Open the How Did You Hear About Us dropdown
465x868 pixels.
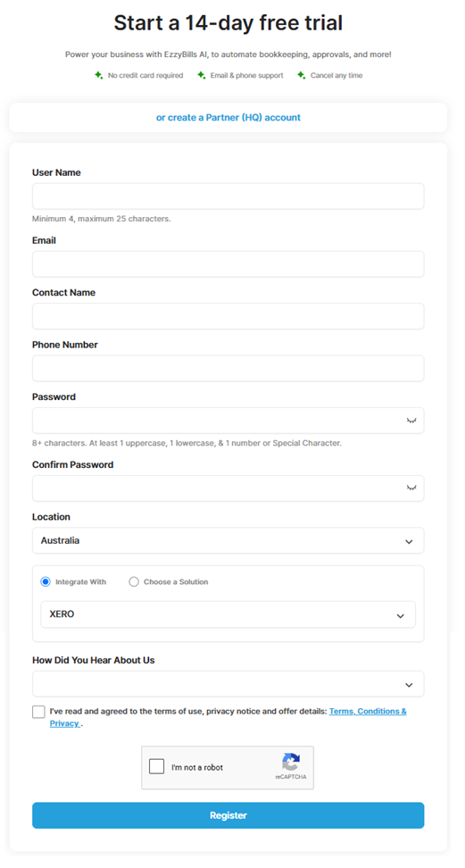(x=228, y=684)
